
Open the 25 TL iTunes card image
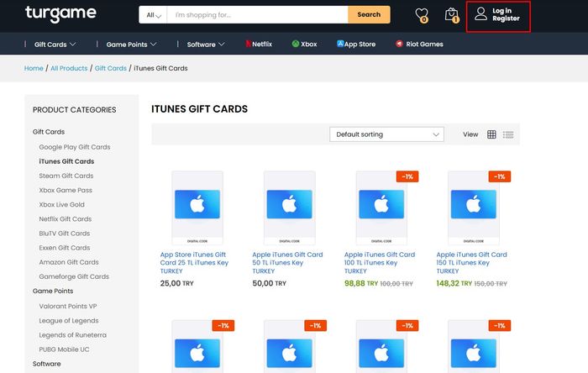pos(197,208)
